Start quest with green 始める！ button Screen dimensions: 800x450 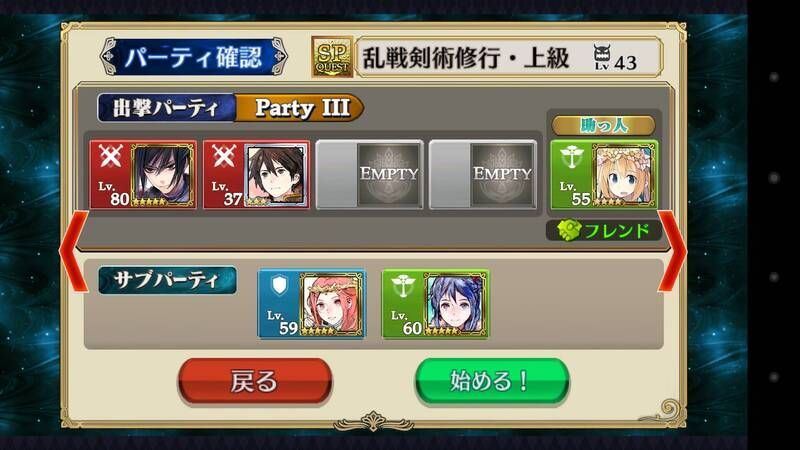(492, 382)
